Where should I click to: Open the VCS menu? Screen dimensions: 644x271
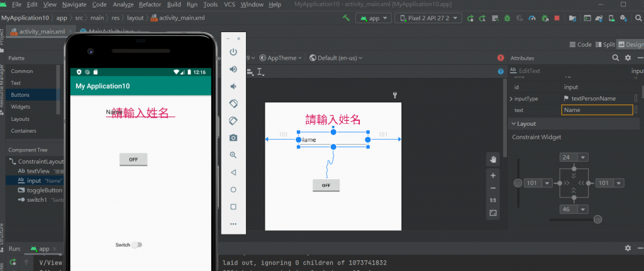[x=230, y=4]
